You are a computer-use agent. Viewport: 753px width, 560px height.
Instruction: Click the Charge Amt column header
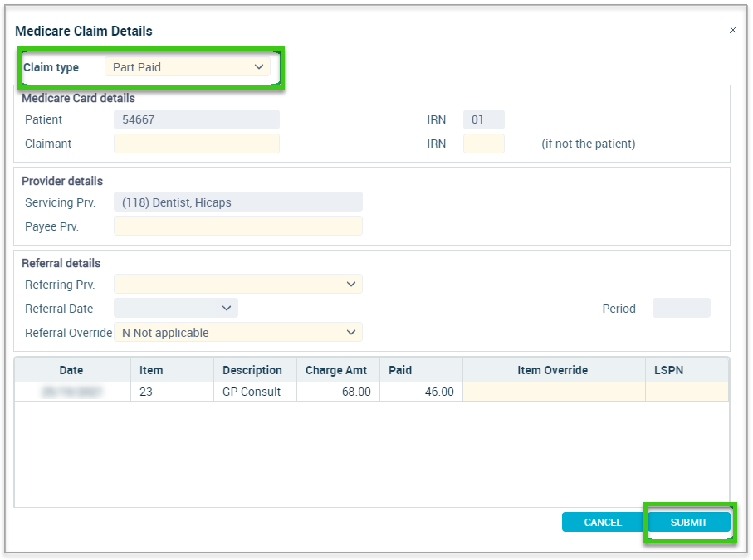[x=338, y=370]
